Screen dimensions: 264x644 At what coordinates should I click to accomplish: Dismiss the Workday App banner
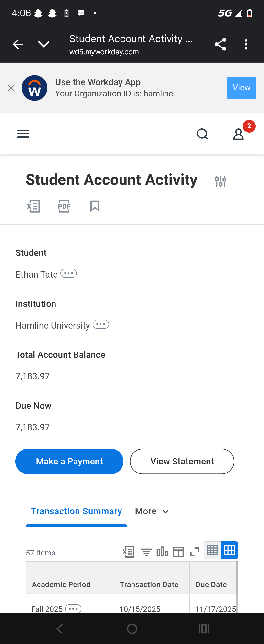click(11, 88)
